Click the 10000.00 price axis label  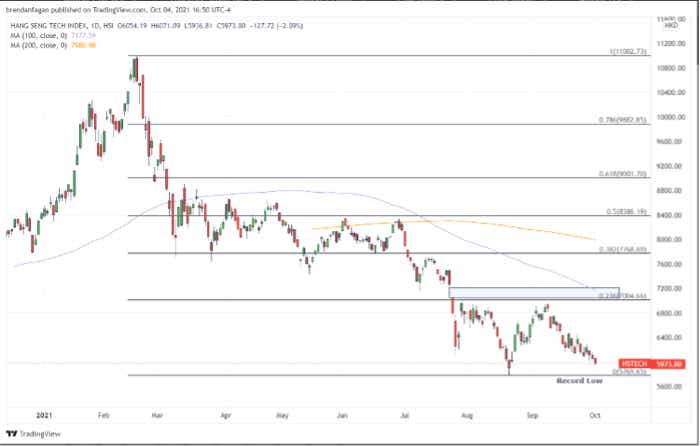(671, 117)
